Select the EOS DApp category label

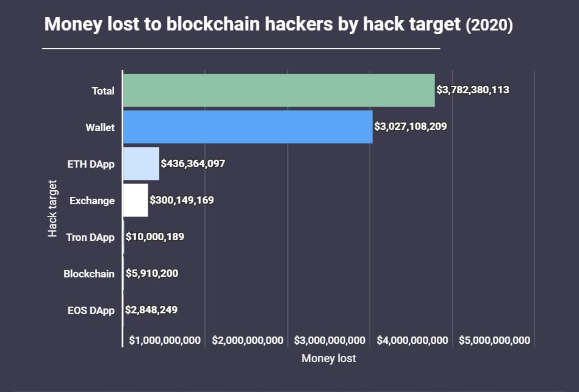(x=91, y=310)
